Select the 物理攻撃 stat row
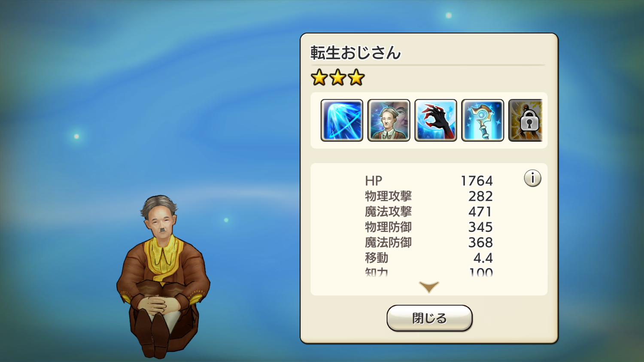 (429, 196)
